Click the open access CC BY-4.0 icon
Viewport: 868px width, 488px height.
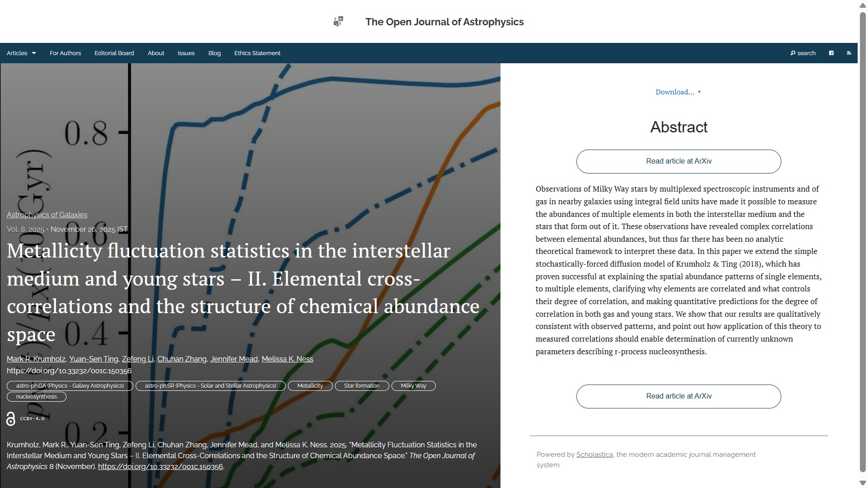coord(11,419)
